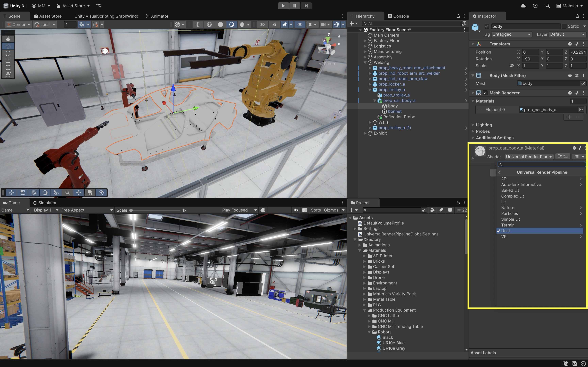
Task: Add a material element with plus button
Action: tap(569, 117)
